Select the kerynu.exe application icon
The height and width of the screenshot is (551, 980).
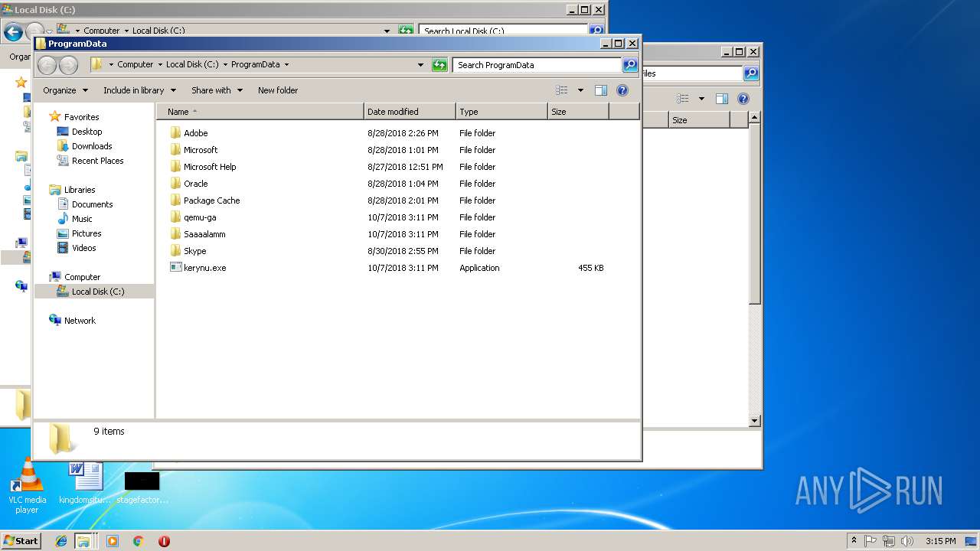tap(175, 268)
